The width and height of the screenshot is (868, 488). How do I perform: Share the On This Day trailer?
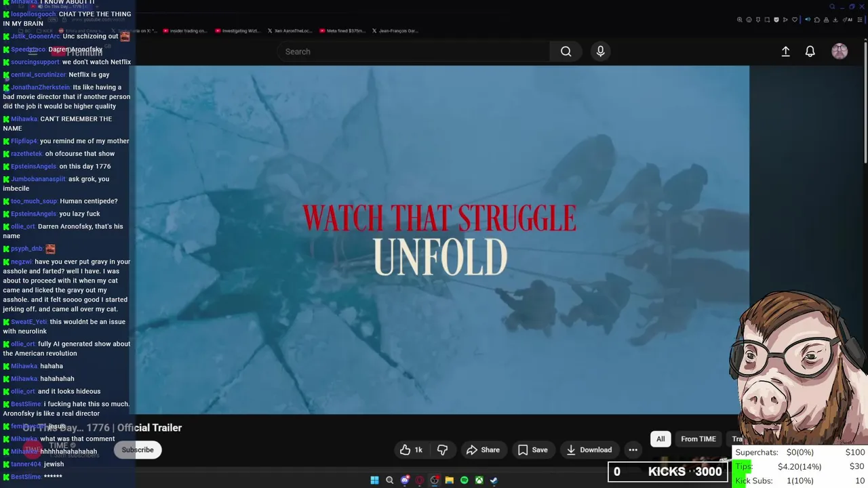(483, 450)
